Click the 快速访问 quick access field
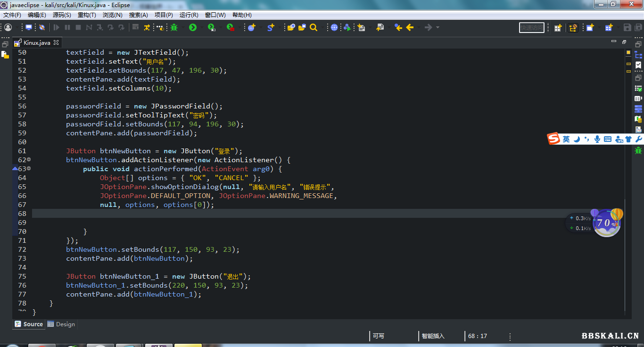The height and width of the screenshot is (347, 644). coord(531,28)
